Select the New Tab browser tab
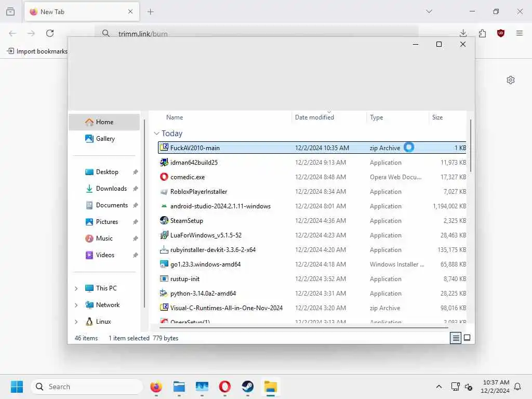The height and width of the screenshot is (399, 532). click(82, 12)
